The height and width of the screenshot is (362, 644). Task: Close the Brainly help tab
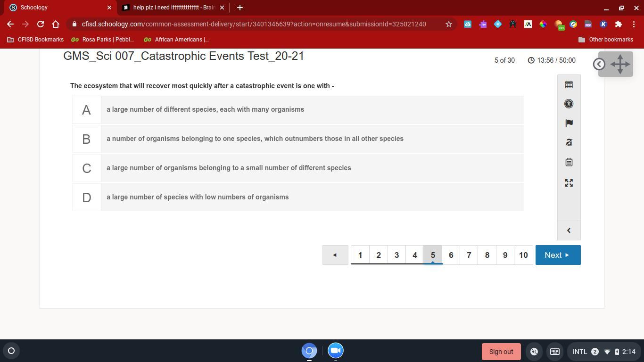(222, 8)
